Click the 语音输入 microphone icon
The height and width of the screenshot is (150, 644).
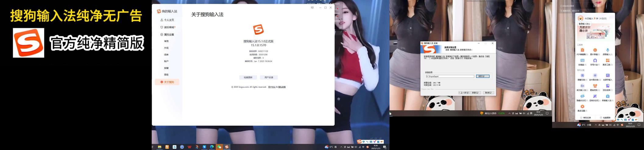pyautogui.click(x=607, y=50)
